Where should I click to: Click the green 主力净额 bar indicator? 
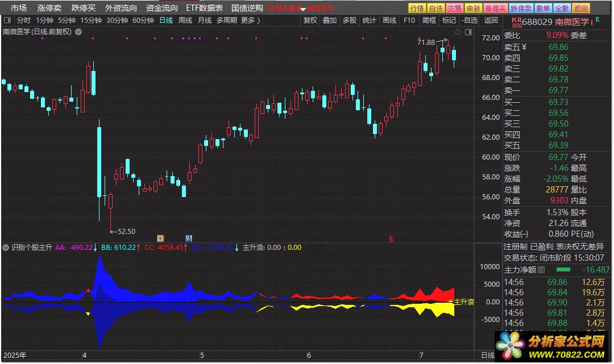click(563, 269)
